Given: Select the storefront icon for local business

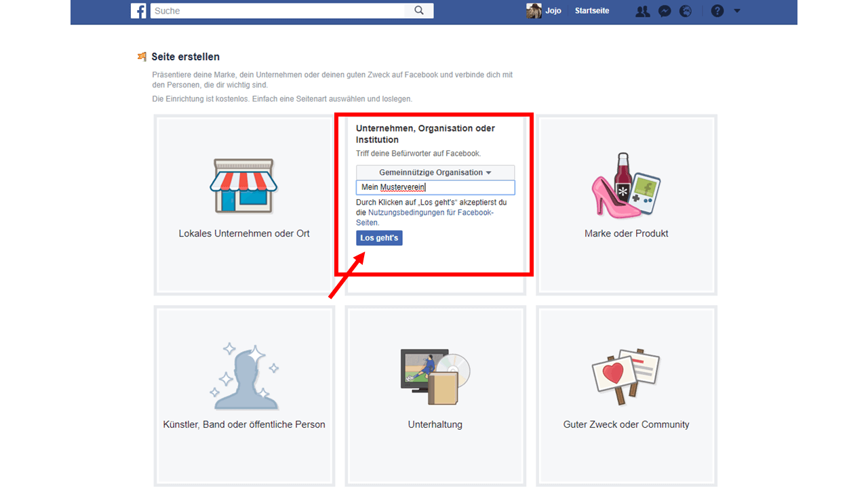Looking at the screenshot, I should [x=243, y=186].
